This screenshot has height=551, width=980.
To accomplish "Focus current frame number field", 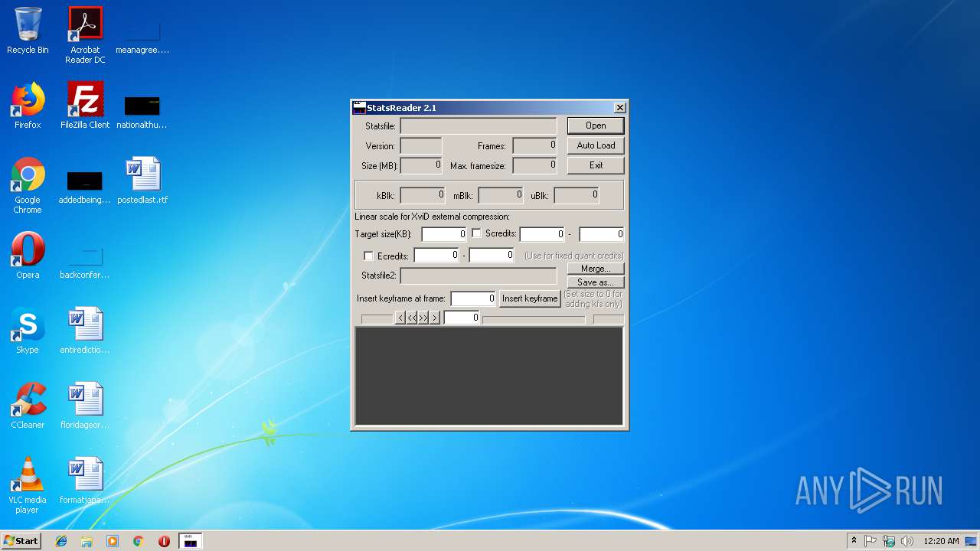I will tap(462, 318).
